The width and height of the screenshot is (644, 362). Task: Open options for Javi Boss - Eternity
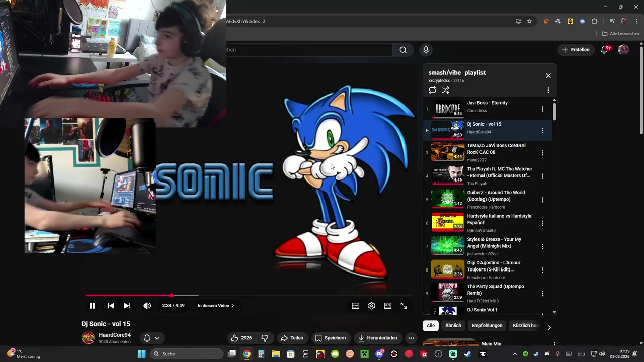[542, 109]
